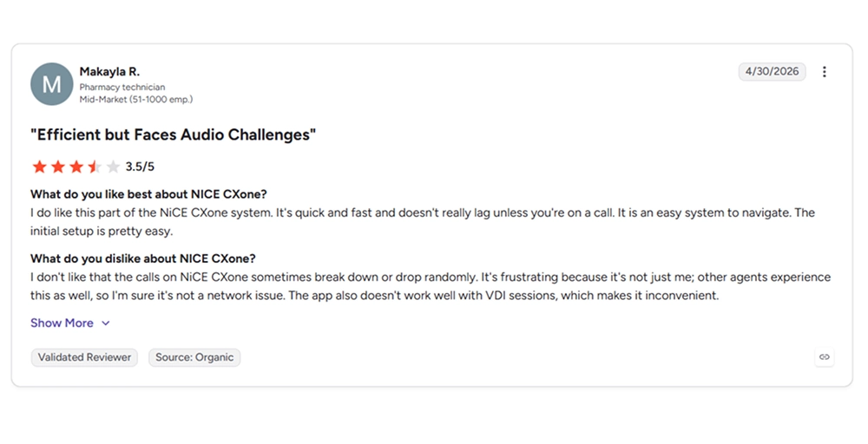The width and height of the screenshot is (868, 444).
Task: Click the third red rating star
Action: pyautogui.click(x=76, y=166)
